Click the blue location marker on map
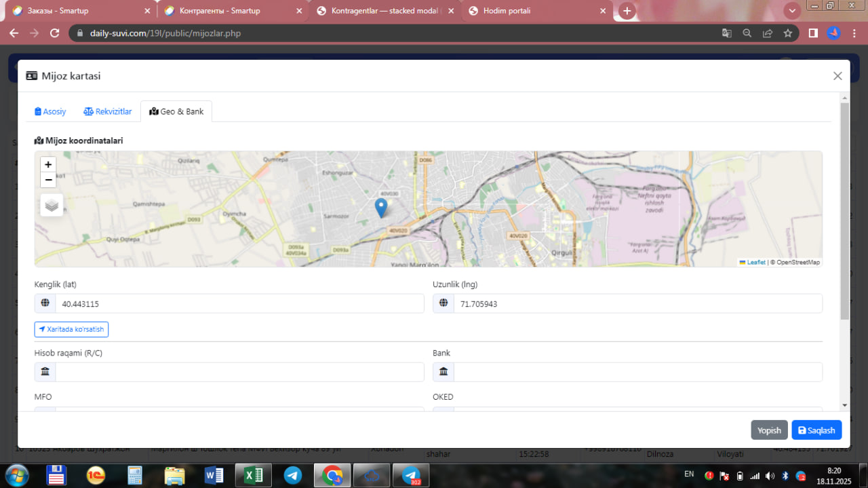This screenshot has width=868, height=488. pyautogui.click(x=381, y=207)
